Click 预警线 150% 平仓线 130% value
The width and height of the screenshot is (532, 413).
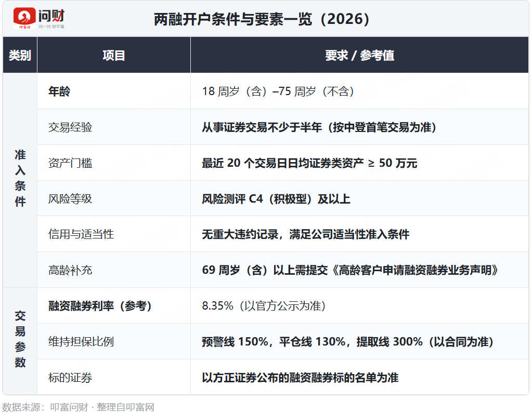pyautogui.click(x=348, y=341)
